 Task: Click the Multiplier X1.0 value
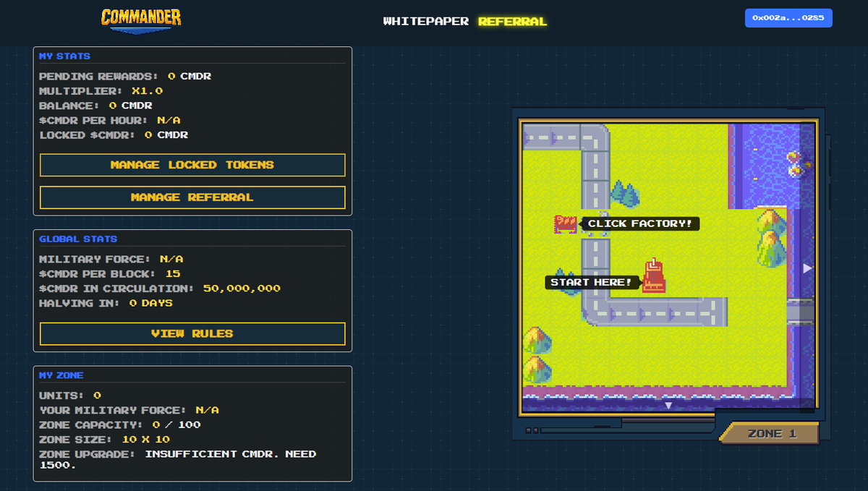(x=148, y=91)
